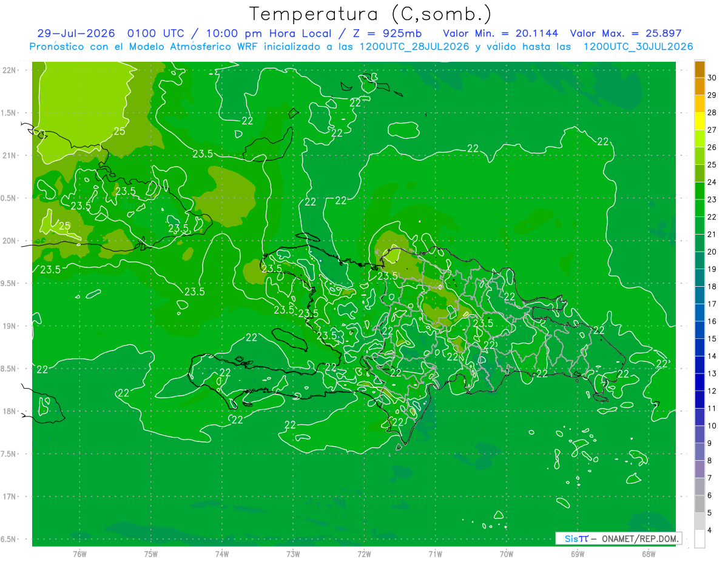Viewport: 728px width, 562px height.
Task: Click the gray colorbar segment between 5 and 6
Action: click(x=699, y=504)
